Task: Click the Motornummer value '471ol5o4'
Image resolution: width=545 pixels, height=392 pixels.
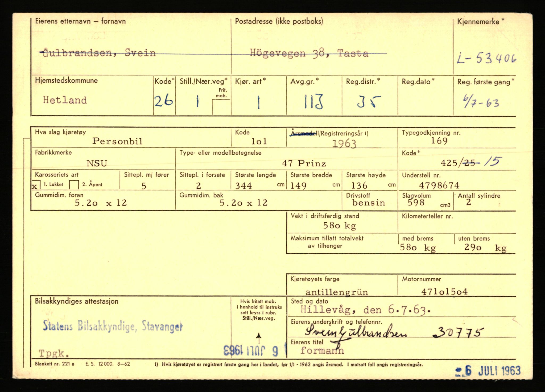Action: pyautogui.click(x=444, y=292)
